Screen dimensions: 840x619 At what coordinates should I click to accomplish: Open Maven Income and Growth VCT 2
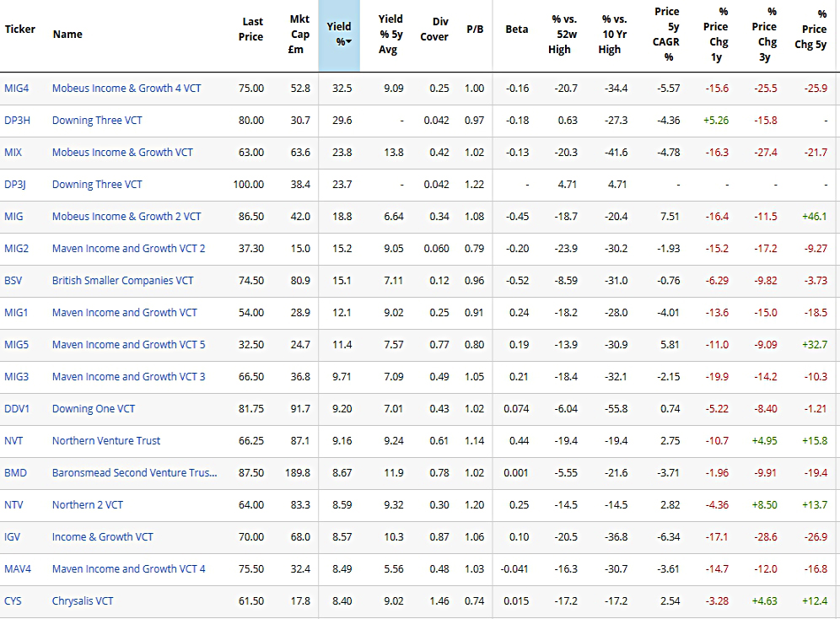coord(128,249)
